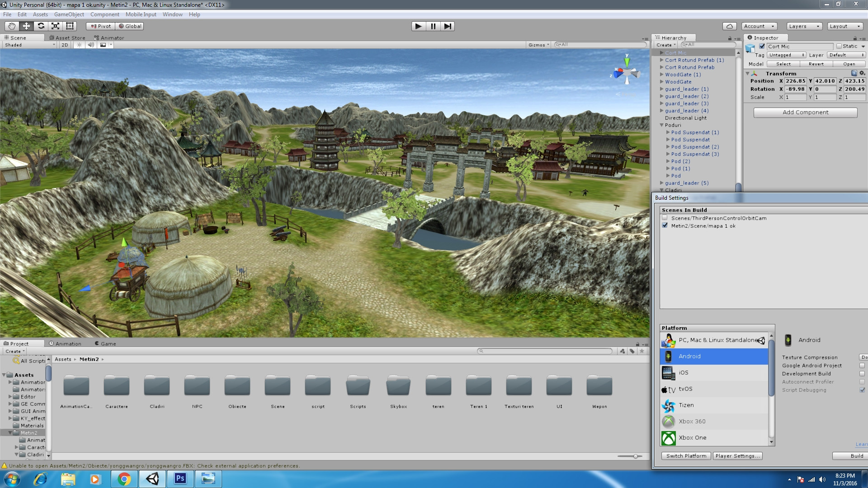Image resolution: width=868 pixels, height=488 pixels.
Task: Open Photoshop from the taskbar
Action: pyautogui.click(x=180, y=479)
